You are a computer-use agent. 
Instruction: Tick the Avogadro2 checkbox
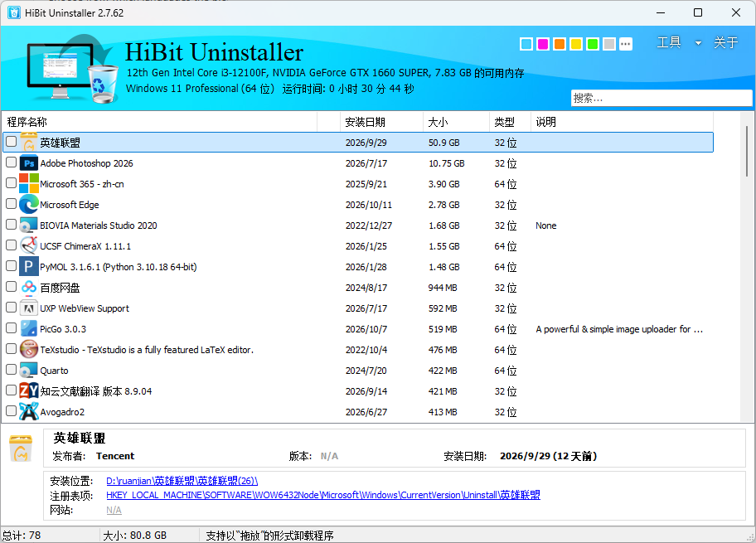click(11, 411)
